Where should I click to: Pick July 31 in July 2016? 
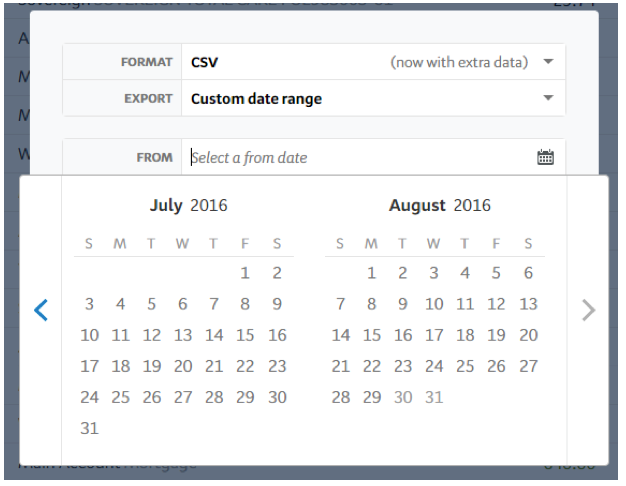coord(89,429)
